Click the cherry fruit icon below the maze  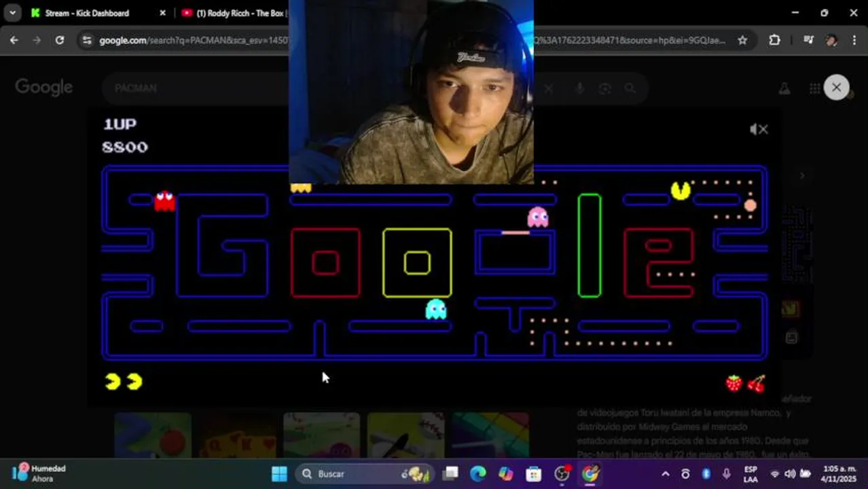[x=756, y=384]
